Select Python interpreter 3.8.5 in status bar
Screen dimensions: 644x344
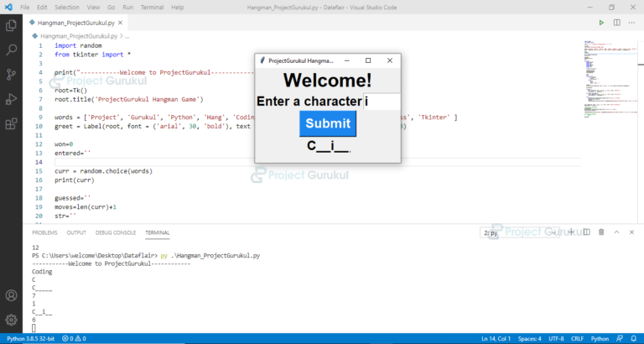30,338
